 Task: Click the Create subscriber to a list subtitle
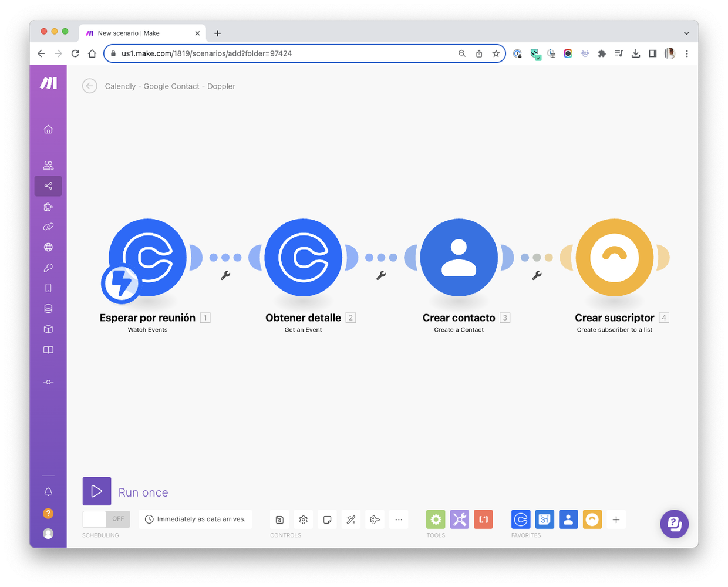point(614,330)
